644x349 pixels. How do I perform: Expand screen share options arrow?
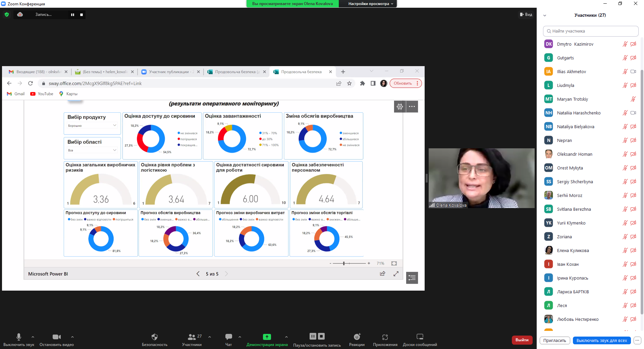(286, 337)
